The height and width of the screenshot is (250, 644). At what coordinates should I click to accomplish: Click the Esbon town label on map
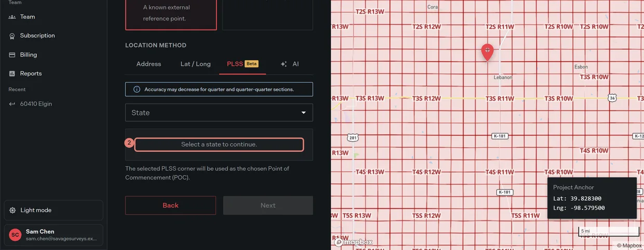tap(581, 67)
